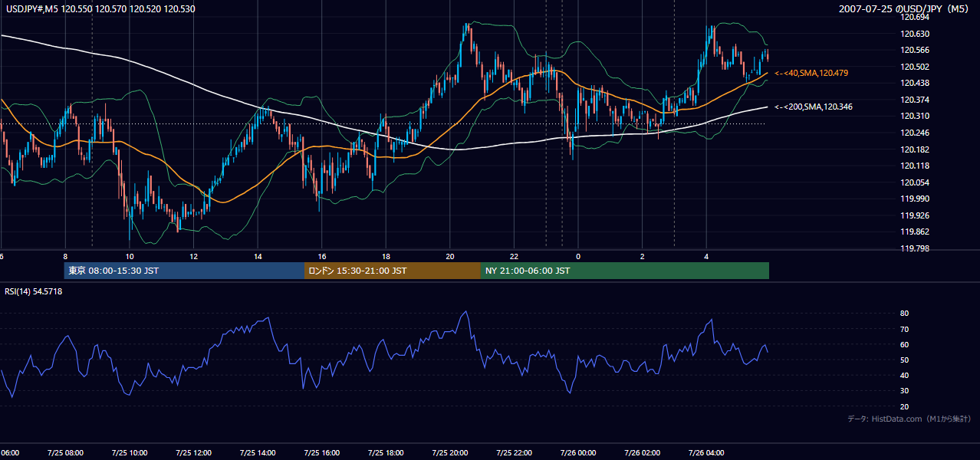The height and width of the screenshot is (460, 980).
Task: Click the 7/26 00:00 time axis label
Action: (x=577, y=452)
